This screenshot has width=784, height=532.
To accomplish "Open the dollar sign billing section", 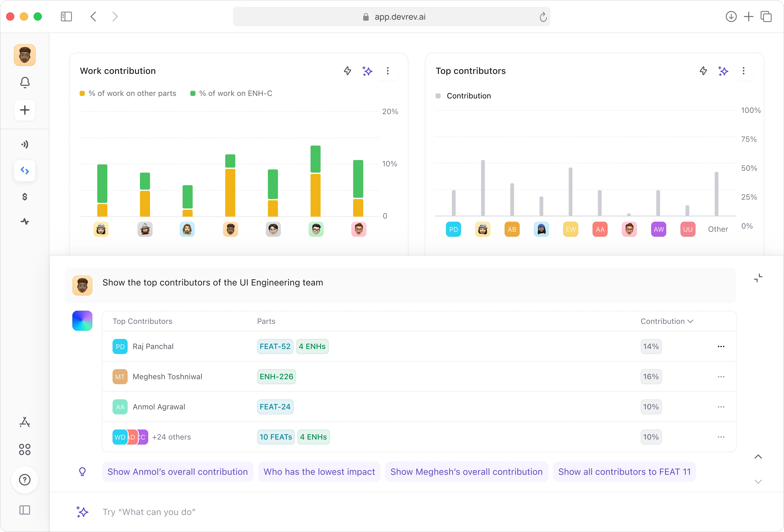I will pos(25,197).
